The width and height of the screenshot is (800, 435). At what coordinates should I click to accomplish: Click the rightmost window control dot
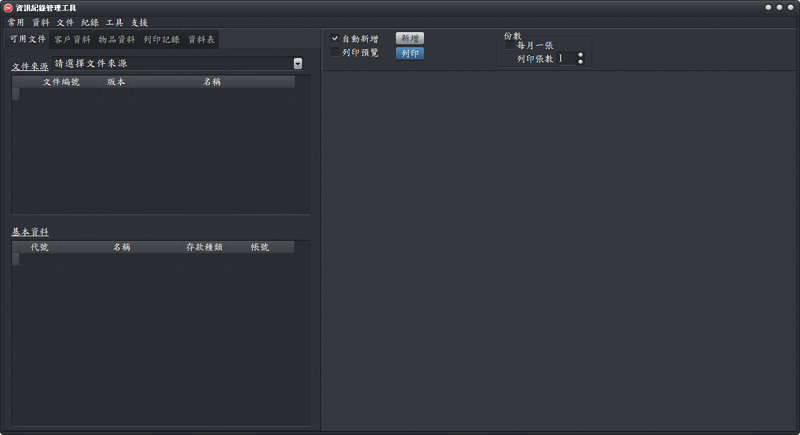[790, 8]
